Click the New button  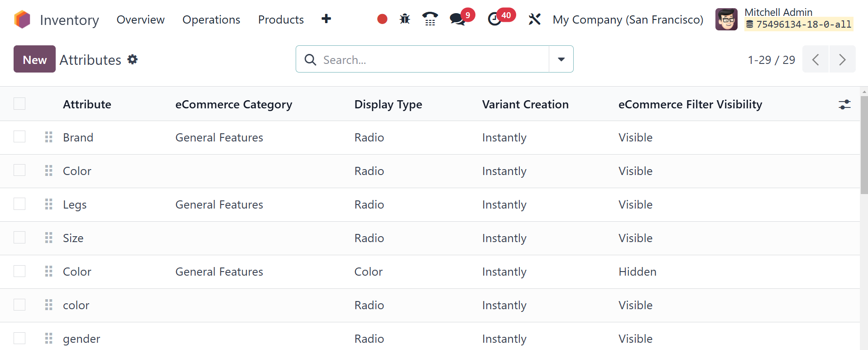(34, 59)
